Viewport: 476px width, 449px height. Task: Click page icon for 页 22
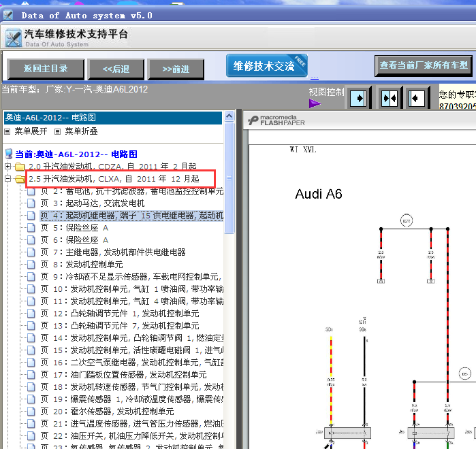click(x=31, y=436)
